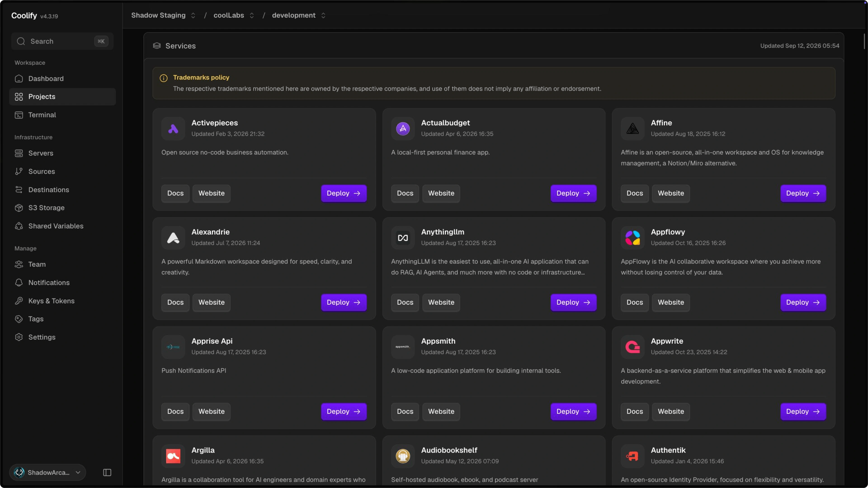868x488 pixels.
Task: Open Tags in the sidebar
Action: (62, 319)
